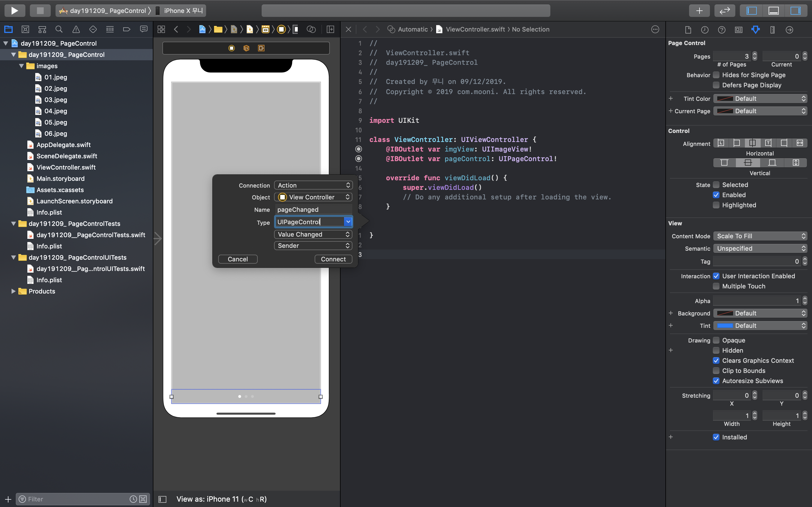Open the Library with the plus button

(x=699, y=11)
